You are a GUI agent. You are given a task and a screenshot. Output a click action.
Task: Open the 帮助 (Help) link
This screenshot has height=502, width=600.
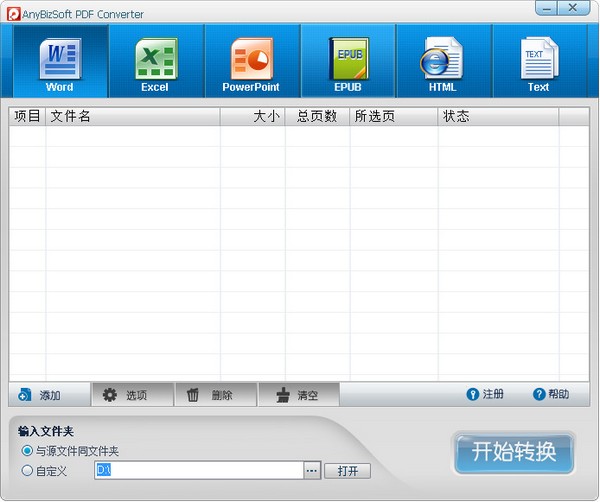(x=551, y=394)
